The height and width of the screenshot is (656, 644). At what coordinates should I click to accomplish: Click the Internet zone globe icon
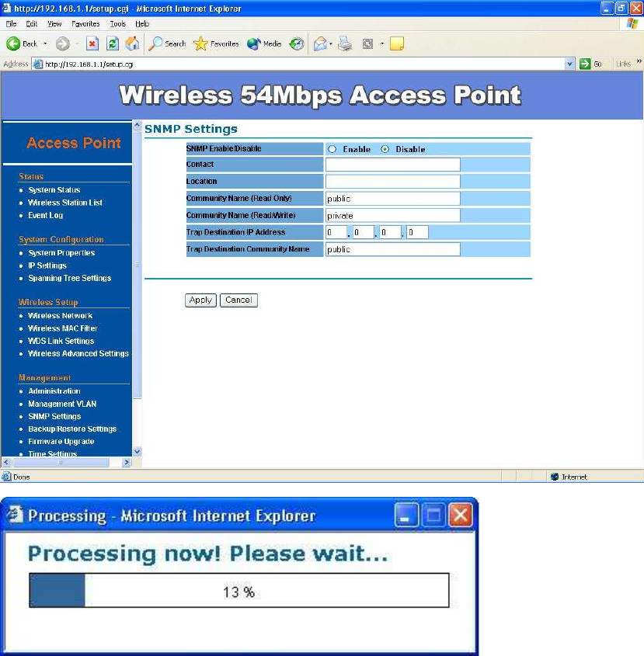[x=555, y=477]
